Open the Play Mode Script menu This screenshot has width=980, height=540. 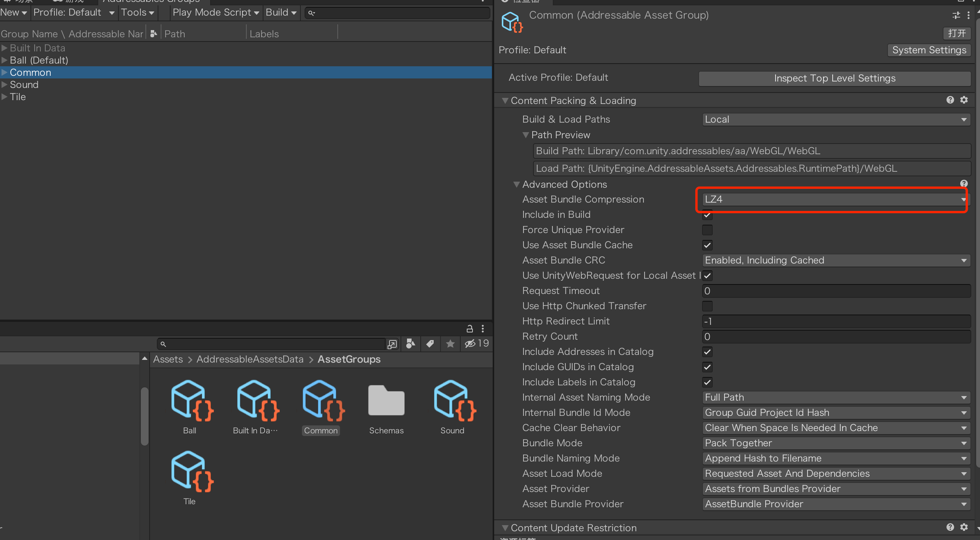pyautogui.click(x=215, y=13)
